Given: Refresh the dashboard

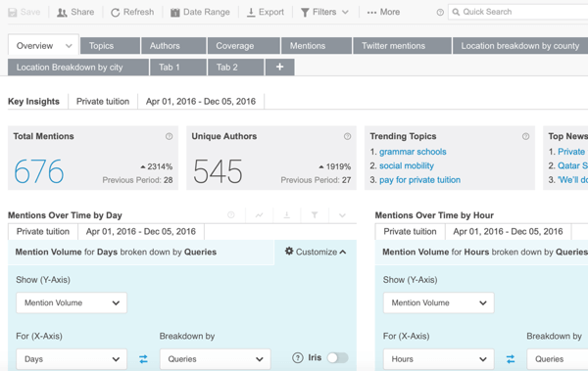Looking at the screenshot, I should [132, 12].
